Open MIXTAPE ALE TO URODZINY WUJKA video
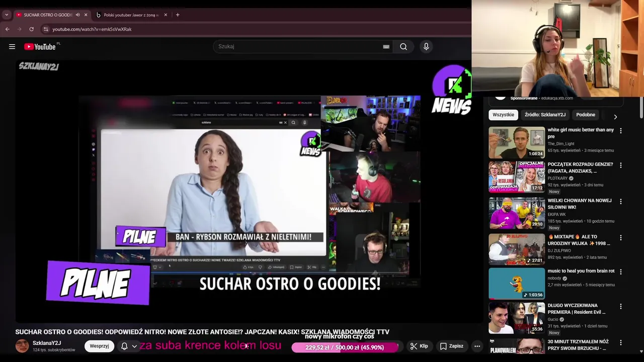Screen dimensions: 644x362 [x=579, y=240]
